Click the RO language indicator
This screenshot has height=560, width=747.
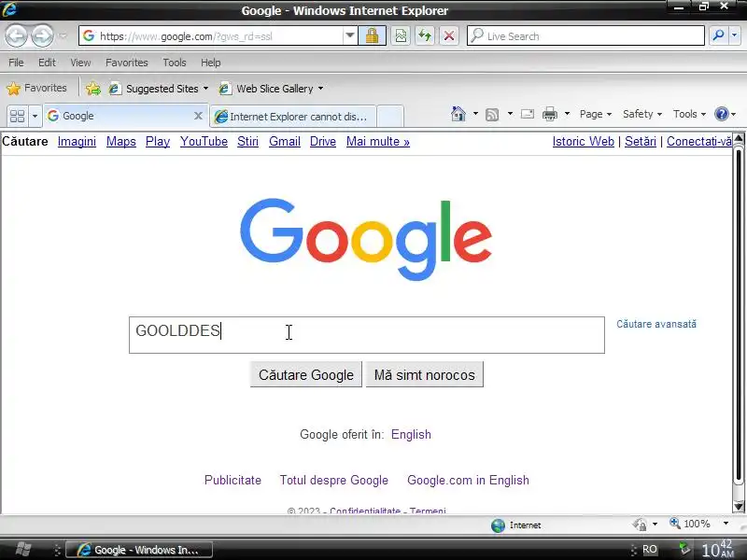coord(650,550)
